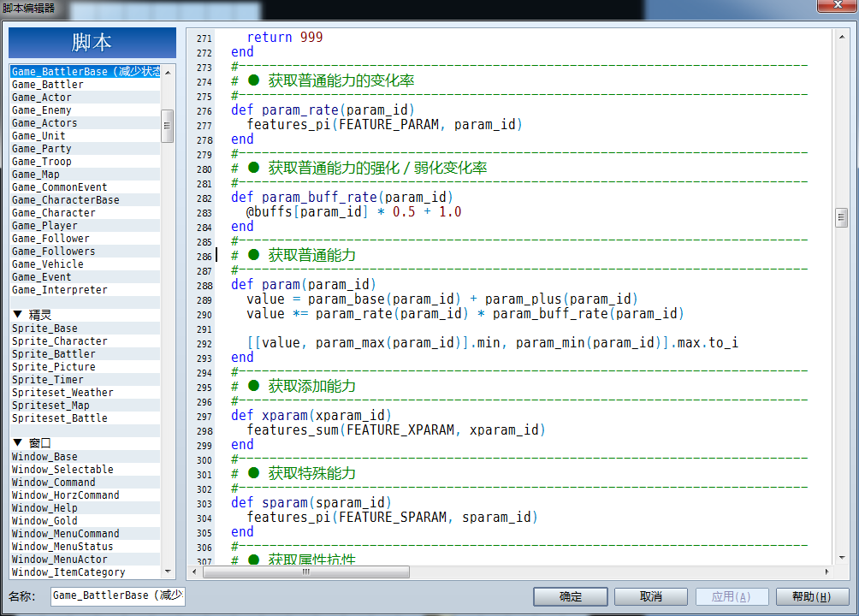This screenshot has height=616, width=859.
Task: Open Game_Party in the script list
Action: coord(86,149)
